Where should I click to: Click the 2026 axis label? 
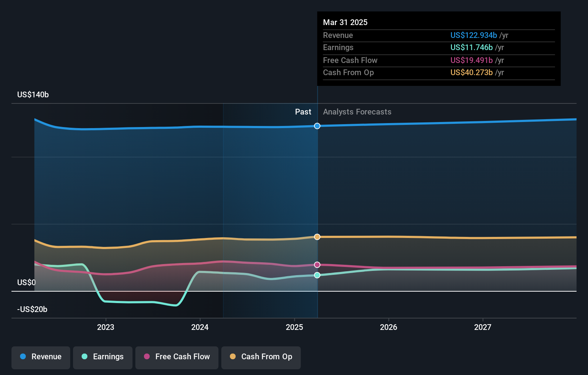(389, 327)
